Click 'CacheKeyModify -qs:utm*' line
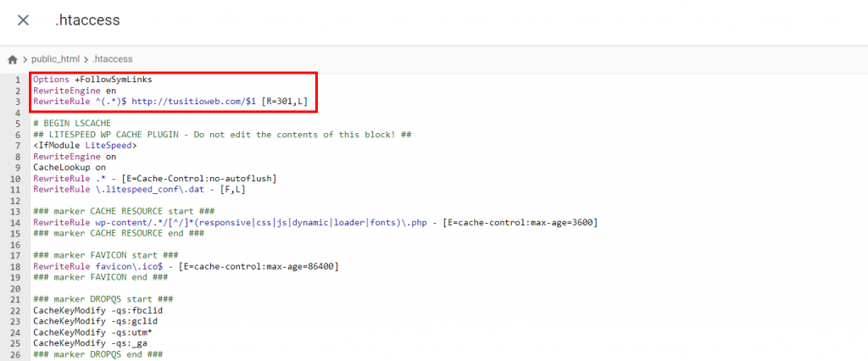This screenshot has width=868, height=361. tap(92, 332)
